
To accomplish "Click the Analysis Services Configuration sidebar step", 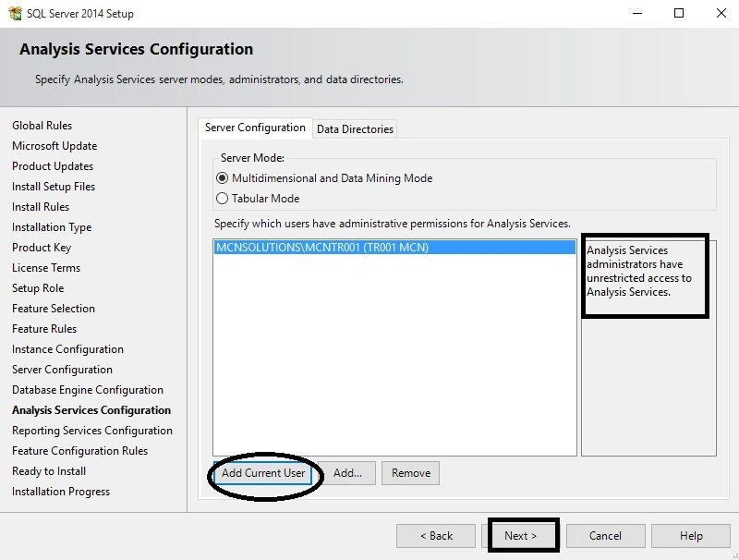I will [x=91, y=409].
